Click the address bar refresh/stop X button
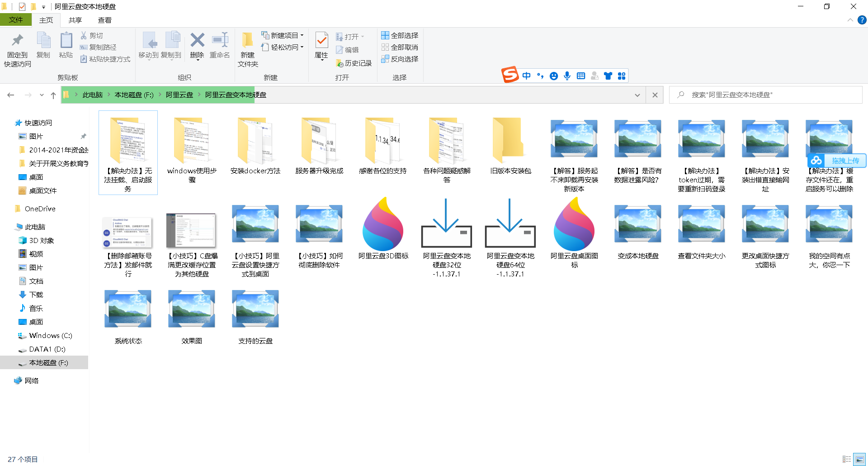This screenshot has width=868, height=466. point(655,95)
